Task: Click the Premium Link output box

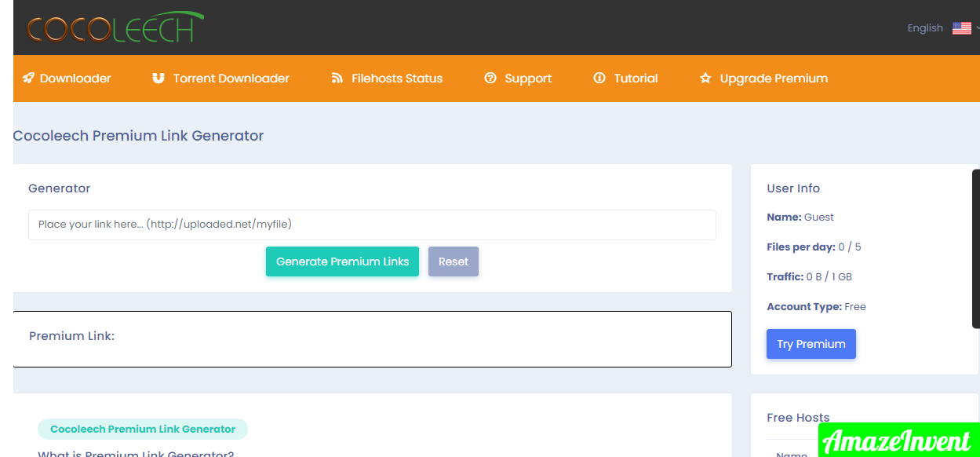Action: (373, 339)
